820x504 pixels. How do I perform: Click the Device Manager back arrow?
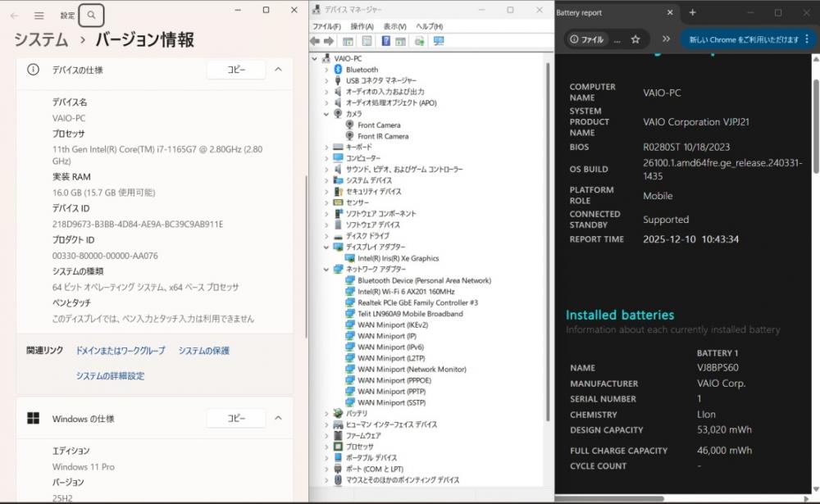315,41
